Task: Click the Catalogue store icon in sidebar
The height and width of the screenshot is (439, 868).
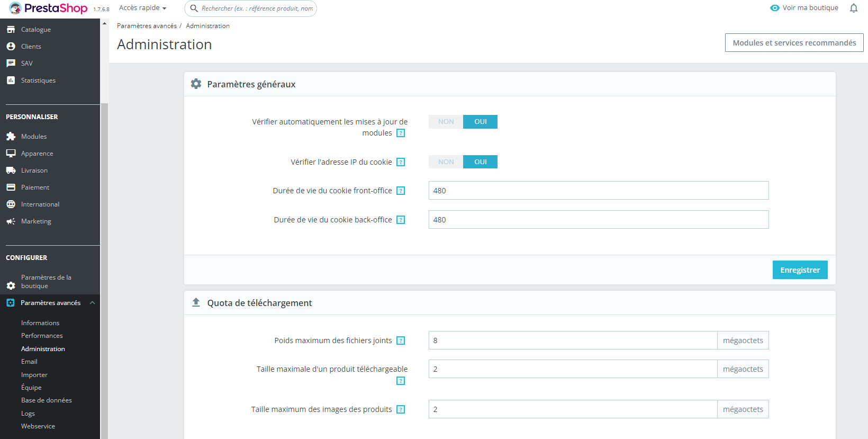Action: [x=11, y=30]
